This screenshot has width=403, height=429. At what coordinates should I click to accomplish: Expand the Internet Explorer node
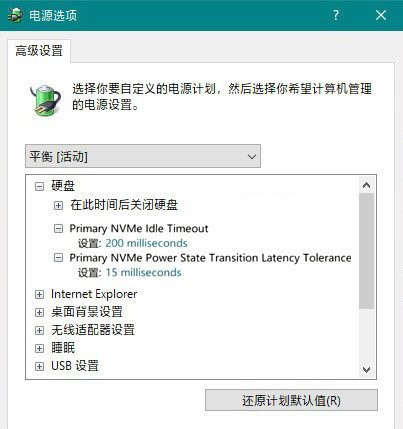click(x=39, y=294)
